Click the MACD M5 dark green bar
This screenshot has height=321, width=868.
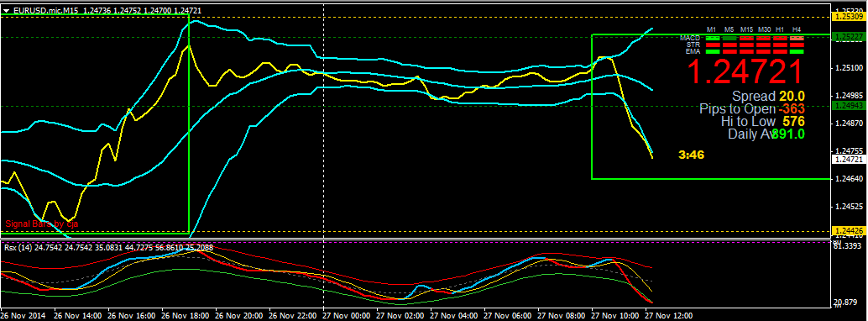pyautogui.click(x=729, y=39)
